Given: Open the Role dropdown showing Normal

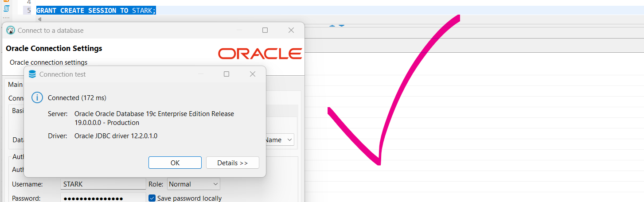Looking at the screenshot, I should pos(194,184).
